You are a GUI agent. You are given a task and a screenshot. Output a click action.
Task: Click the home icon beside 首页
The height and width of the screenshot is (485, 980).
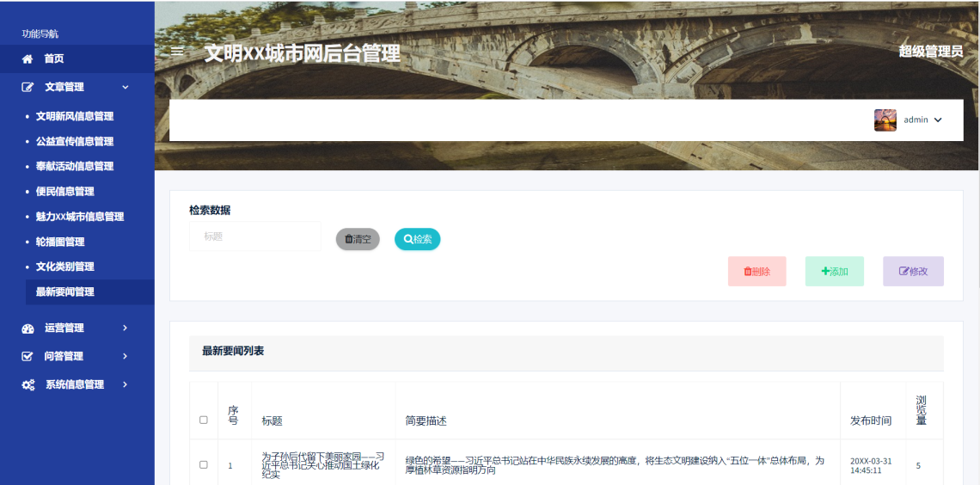(x=27, y=58)
